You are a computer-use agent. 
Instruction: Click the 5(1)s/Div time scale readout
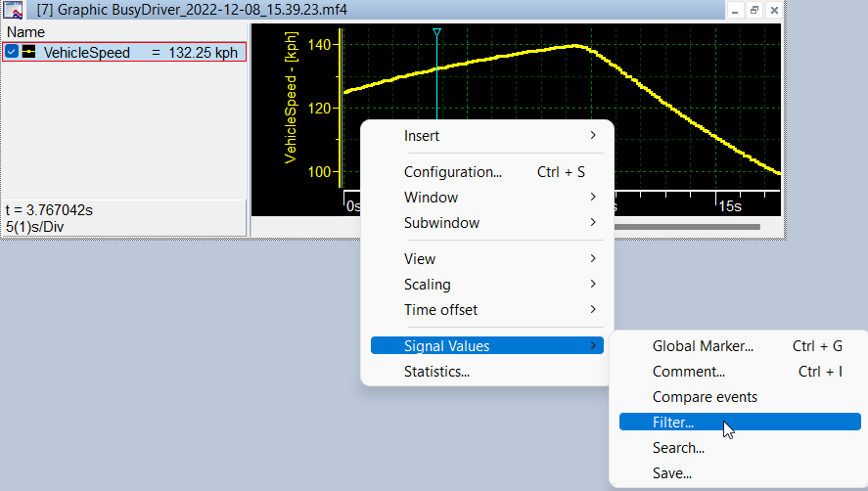pyautogui.click(x=35, y=227)
